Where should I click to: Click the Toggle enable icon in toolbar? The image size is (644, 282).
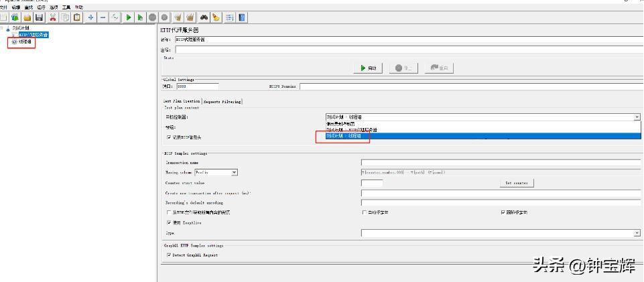pos(115,17)
